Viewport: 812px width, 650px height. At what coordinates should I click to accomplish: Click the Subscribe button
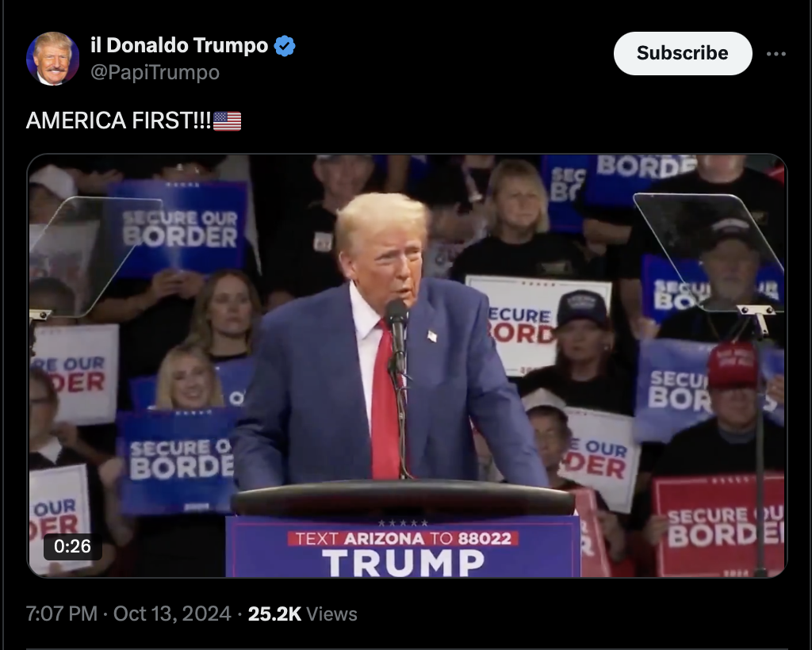point(683,53)
